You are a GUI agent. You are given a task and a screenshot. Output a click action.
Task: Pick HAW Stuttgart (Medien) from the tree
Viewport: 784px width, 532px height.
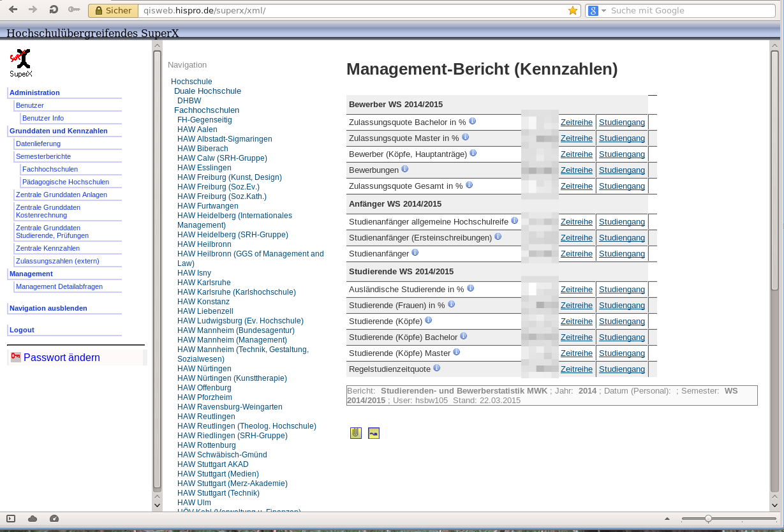pyautogui.click(x=218, y=474)
